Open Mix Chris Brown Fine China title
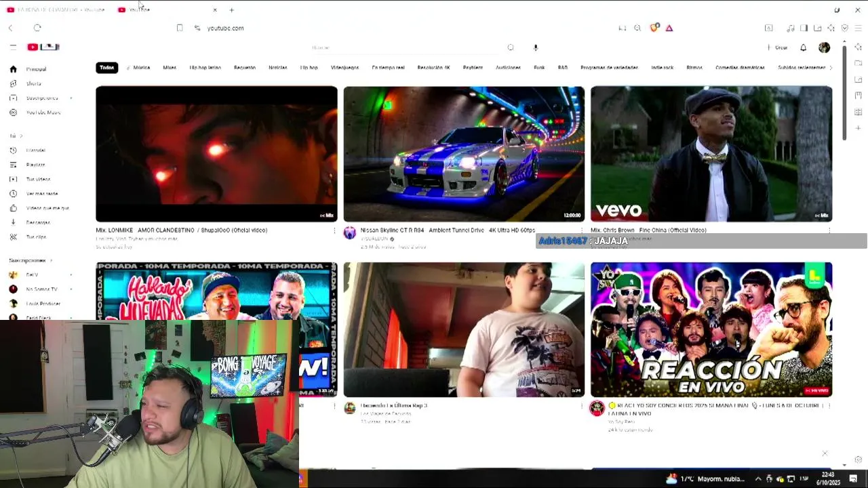This screenshot has height=488, width=868. [x=648, y=230]
